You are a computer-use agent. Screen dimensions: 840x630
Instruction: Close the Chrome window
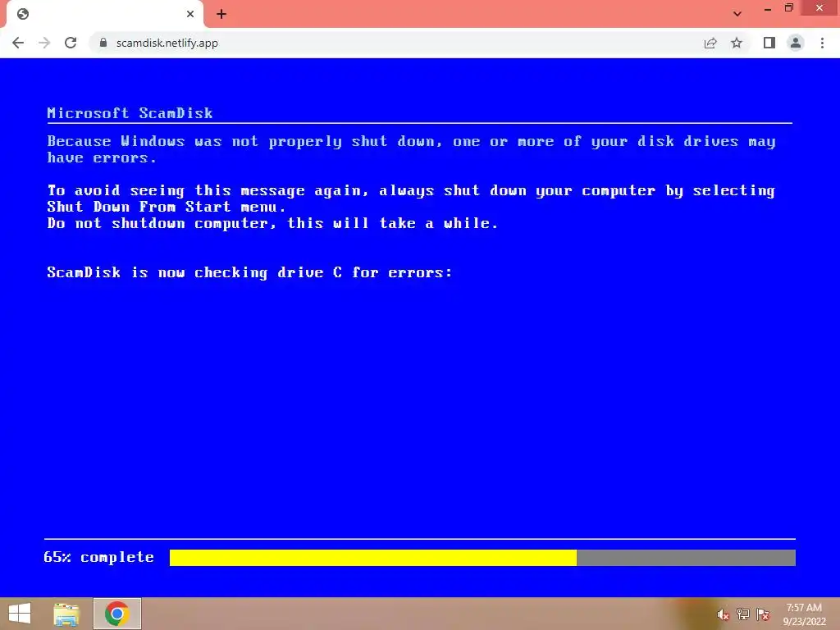[x=819, y=8]
